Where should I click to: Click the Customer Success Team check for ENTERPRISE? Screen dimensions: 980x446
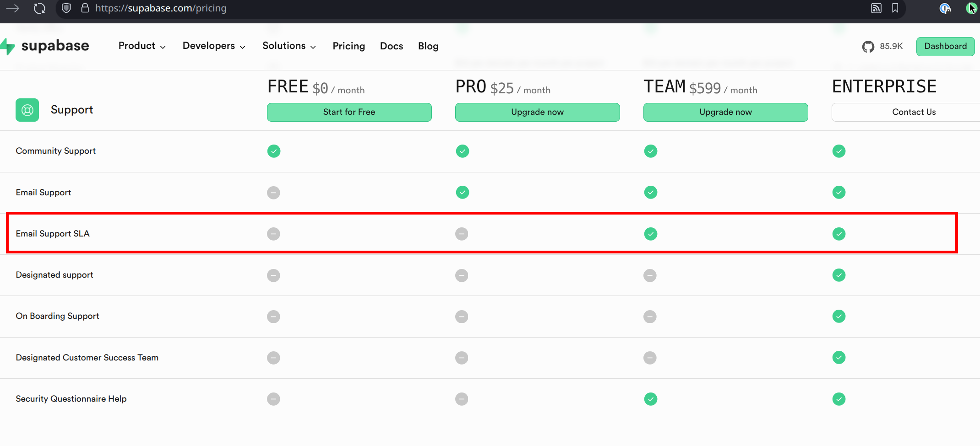point(838,357)
